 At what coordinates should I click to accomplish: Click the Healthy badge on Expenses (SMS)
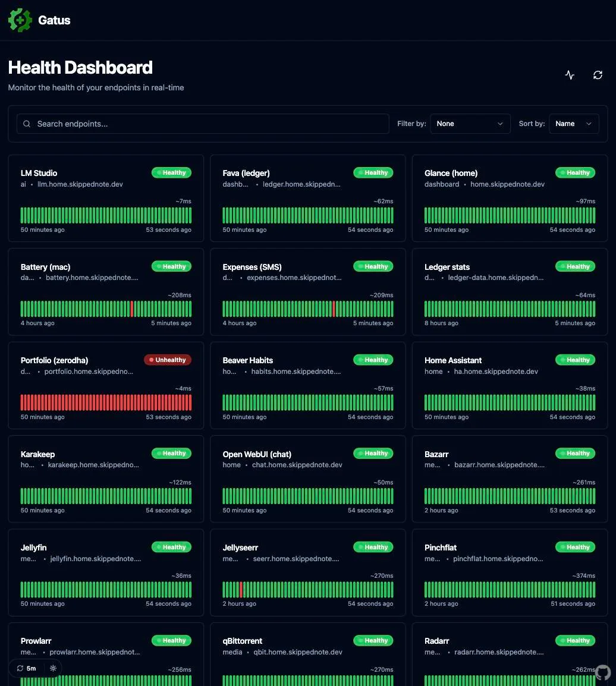point(373,266)
